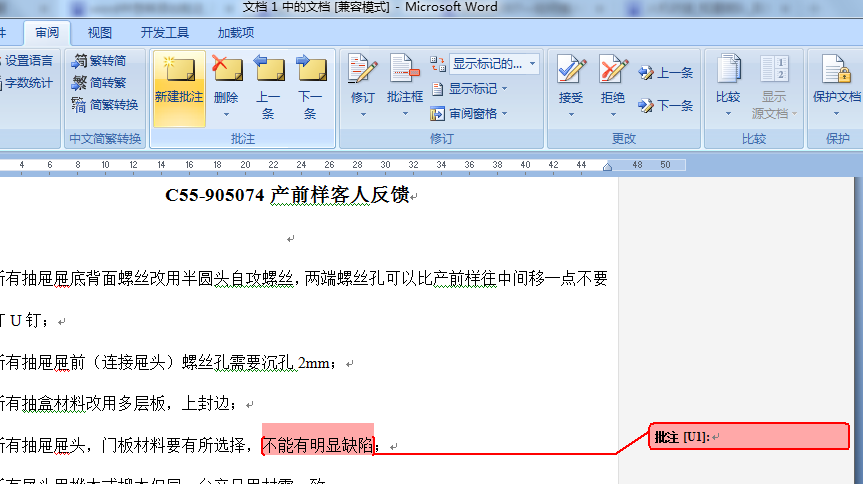Viewport: 863px width, 484px height.
Task: Click the text 门板材料要有所选择
Action: tap(173, 445)
